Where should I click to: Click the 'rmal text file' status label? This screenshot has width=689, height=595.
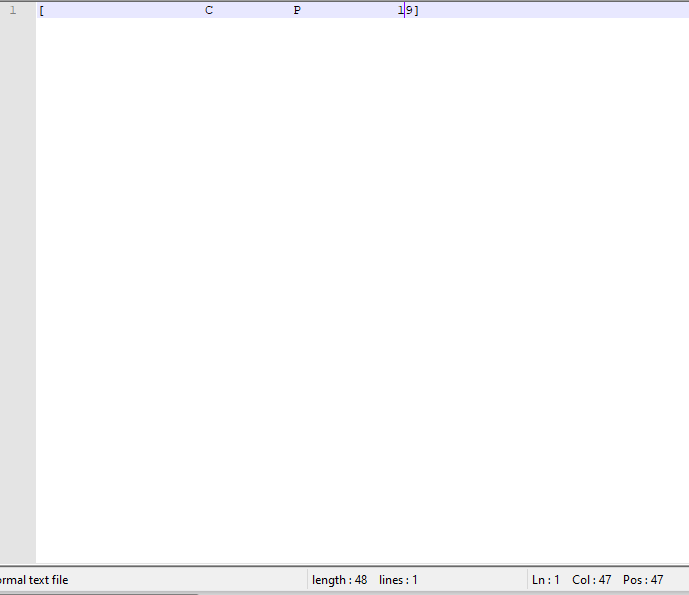pyautogui.click(x=34, y=580)
